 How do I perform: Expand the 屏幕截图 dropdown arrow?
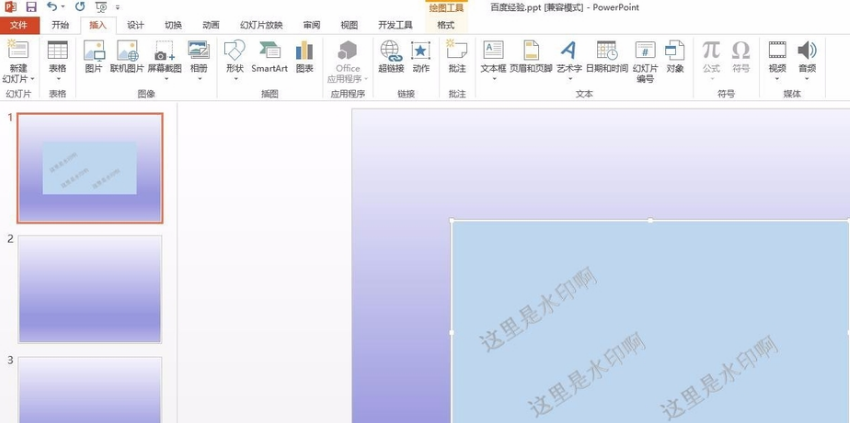click(165, 79)
